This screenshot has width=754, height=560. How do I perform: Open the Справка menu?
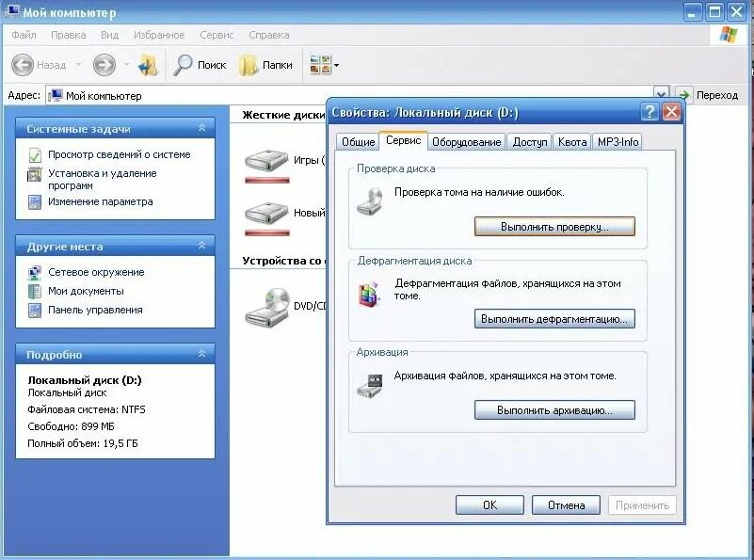tap(269, 35)
